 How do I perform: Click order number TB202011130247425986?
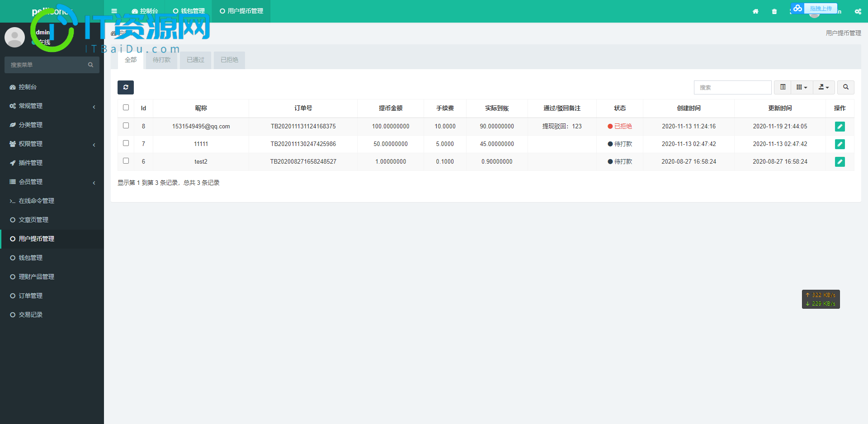(303, 144)
